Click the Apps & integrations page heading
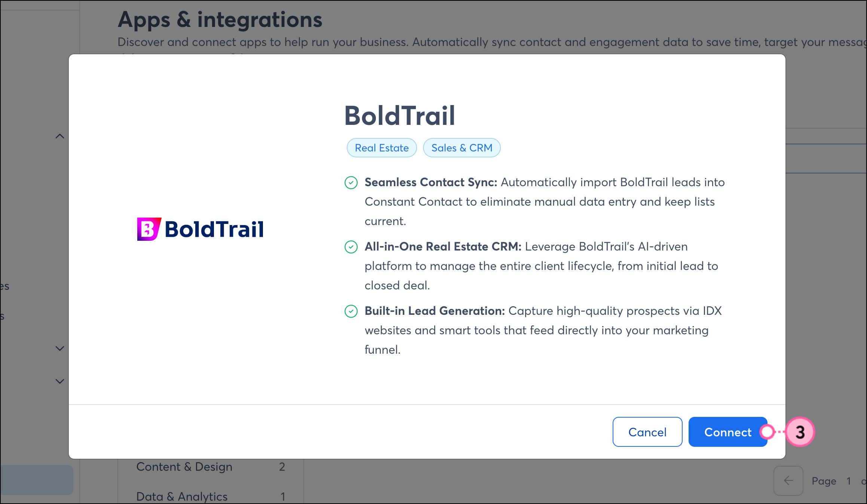This screenshot has width=867, height=504. coord(220,19)
